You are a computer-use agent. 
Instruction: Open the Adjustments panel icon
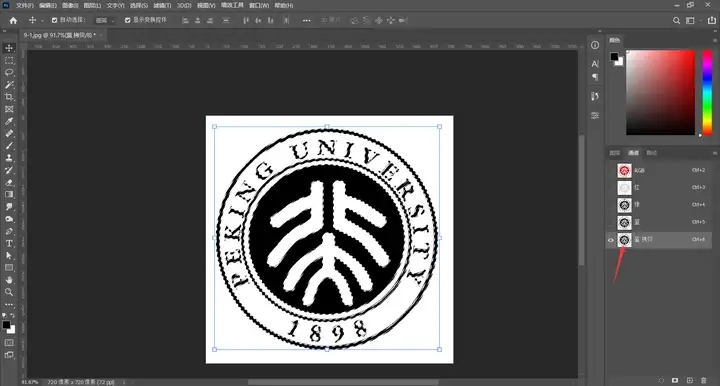click(595, 115)
